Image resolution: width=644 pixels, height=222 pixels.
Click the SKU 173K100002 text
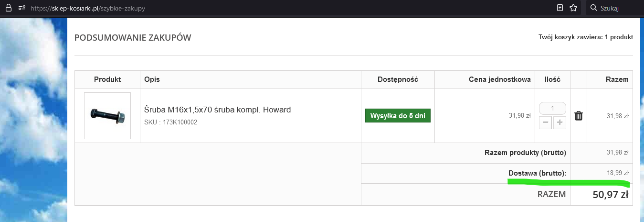pyautogui.click(x=170, y=122)
